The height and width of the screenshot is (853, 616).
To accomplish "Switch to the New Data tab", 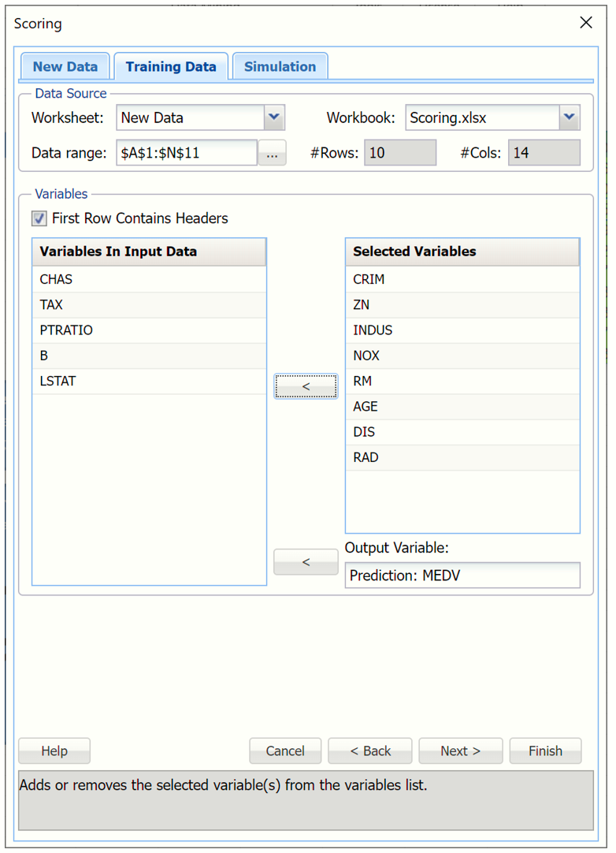I will (x=65, y=67).
